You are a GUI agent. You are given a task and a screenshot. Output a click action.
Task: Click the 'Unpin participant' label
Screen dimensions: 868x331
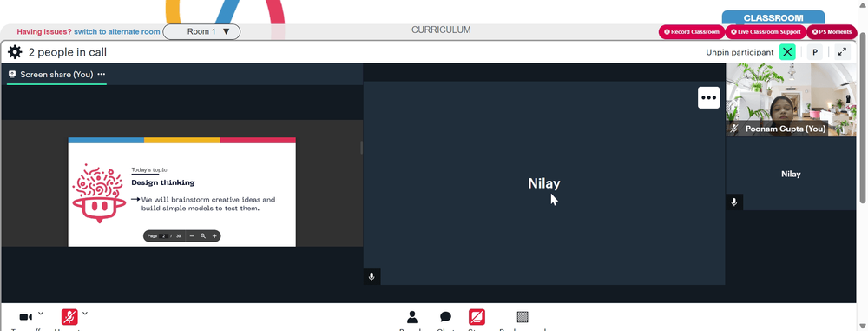(740, 53)
